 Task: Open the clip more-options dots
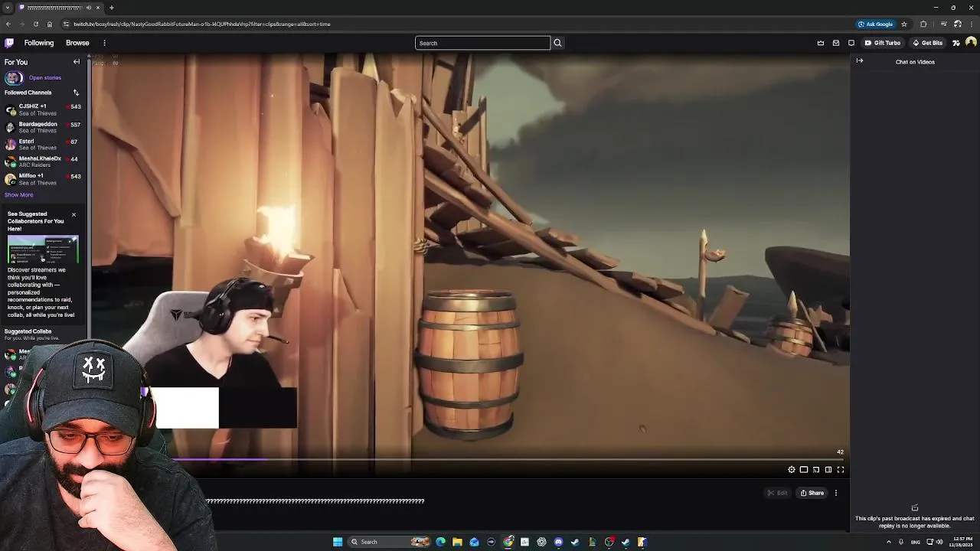(836, 493)
